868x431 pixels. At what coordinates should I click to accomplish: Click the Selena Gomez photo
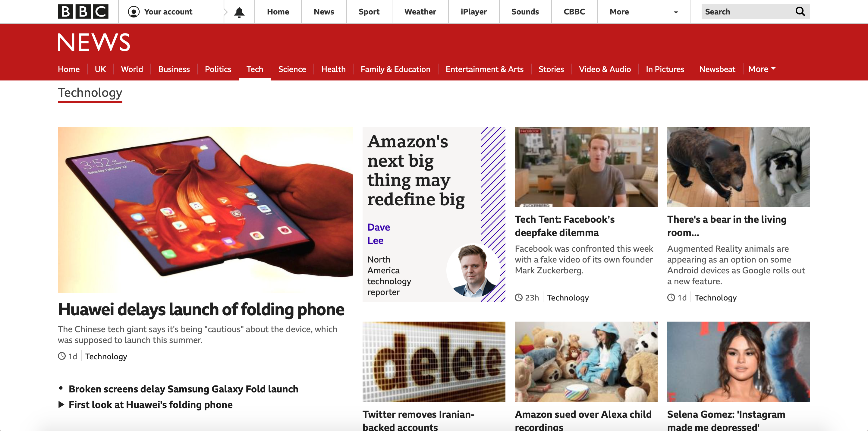click(x=738, y=361)
